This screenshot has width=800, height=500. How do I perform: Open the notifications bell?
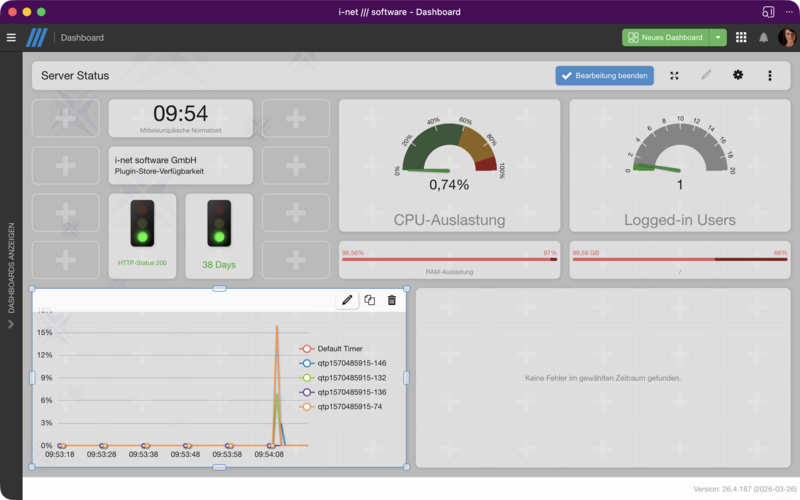[764, 38]
